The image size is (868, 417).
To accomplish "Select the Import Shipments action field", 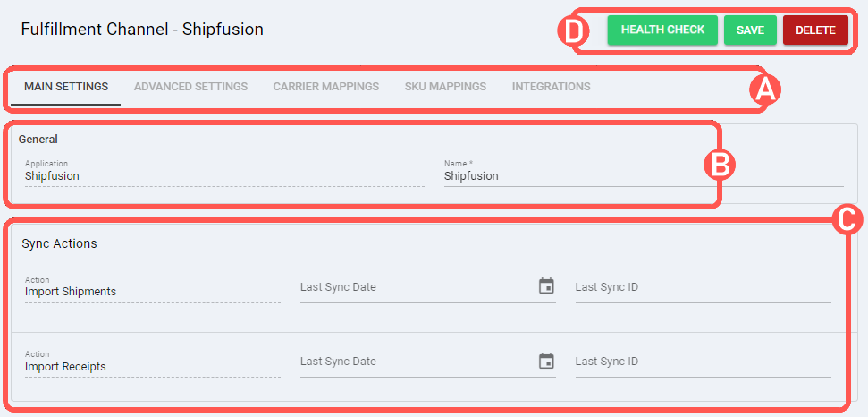I will (153, 288).
